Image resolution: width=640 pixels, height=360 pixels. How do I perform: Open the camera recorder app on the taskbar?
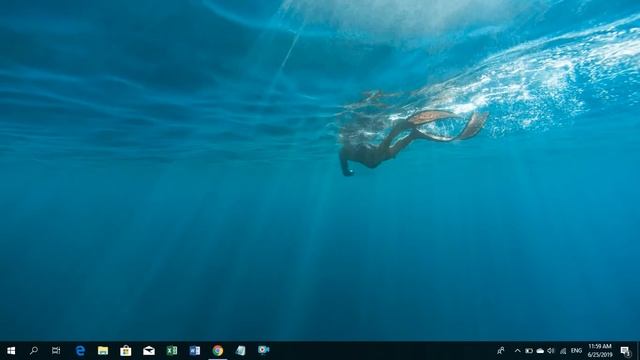click(x=264, y=350)
